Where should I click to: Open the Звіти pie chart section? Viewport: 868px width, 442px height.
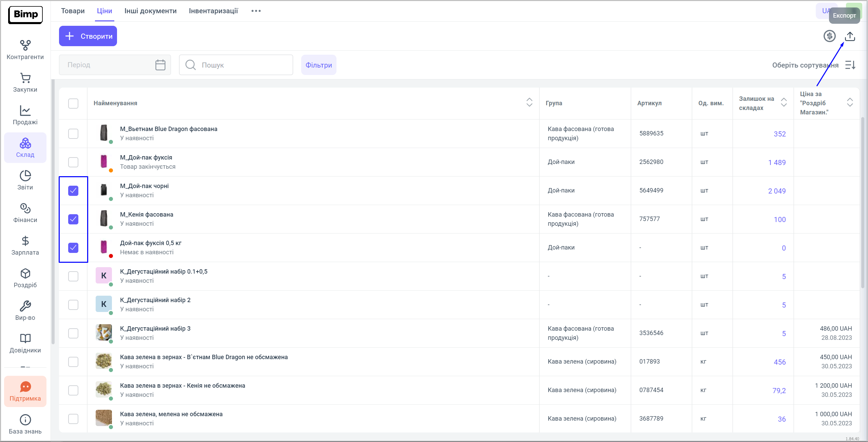click(x=25, y=180)
